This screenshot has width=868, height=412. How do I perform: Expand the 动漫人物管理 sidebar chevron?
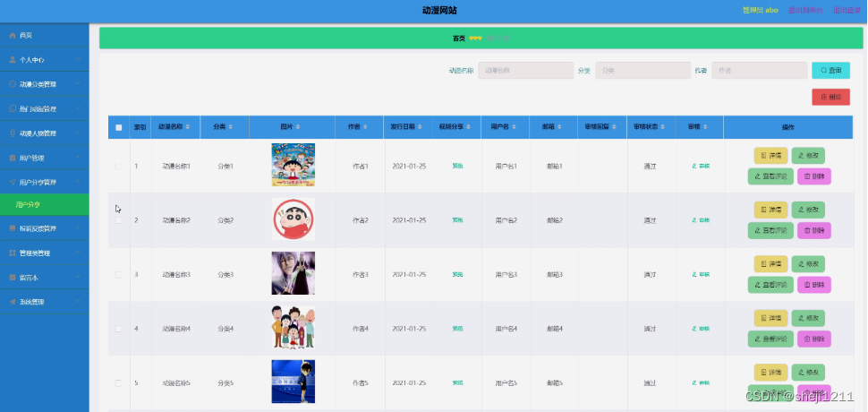click(x=78, y=133)
